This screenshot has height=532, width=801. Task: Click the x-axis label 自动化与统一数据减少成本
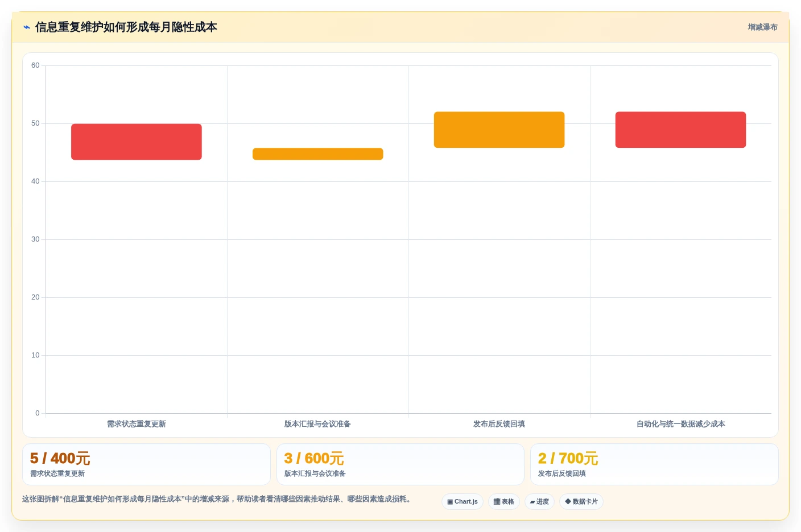coord(681,424)
